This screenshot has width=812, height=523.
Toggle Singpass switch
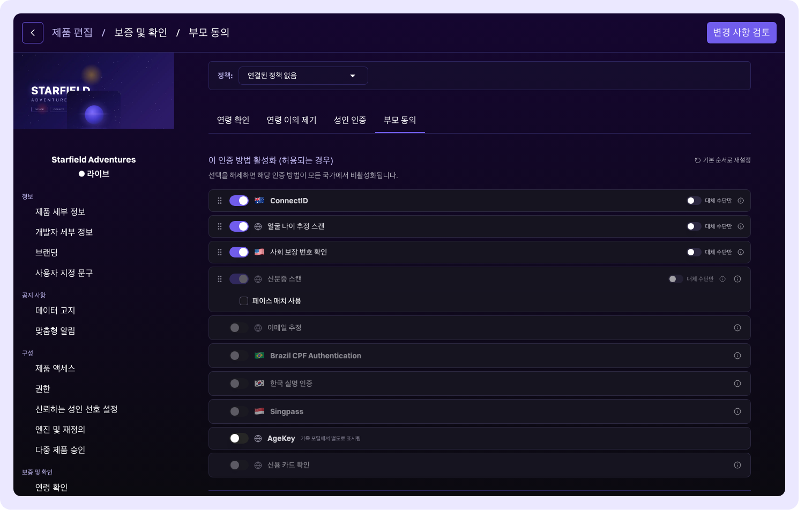(x=239, y=411)
